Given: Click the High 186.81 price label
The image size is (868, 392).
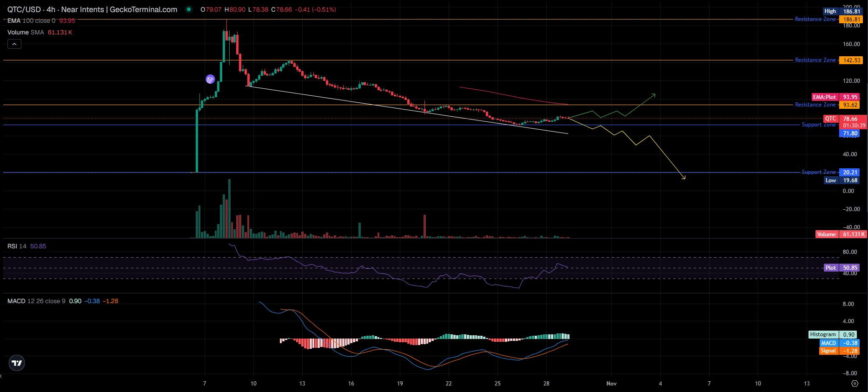Looking at the screenshot, I should click(842, 11).
